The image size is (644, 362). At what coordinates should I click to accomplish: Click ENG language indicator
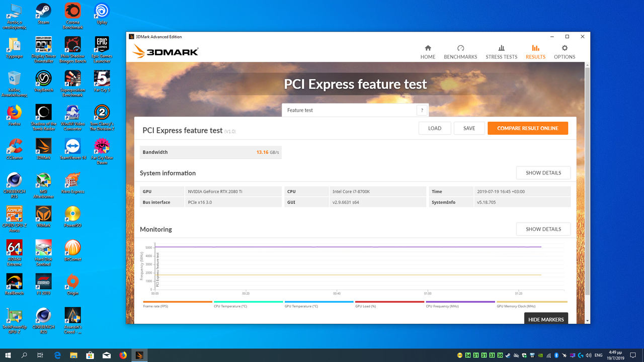click(x=599, y=355)
